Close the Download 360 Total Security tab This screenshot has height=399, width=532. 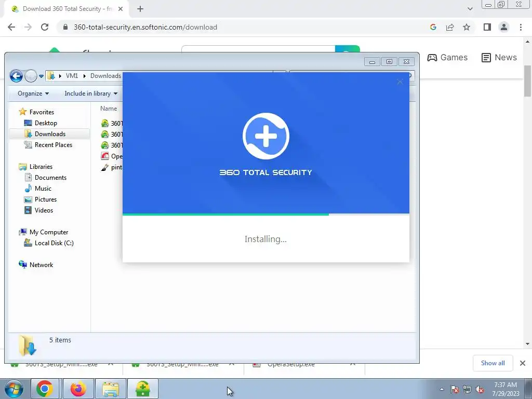coord(121,9)
